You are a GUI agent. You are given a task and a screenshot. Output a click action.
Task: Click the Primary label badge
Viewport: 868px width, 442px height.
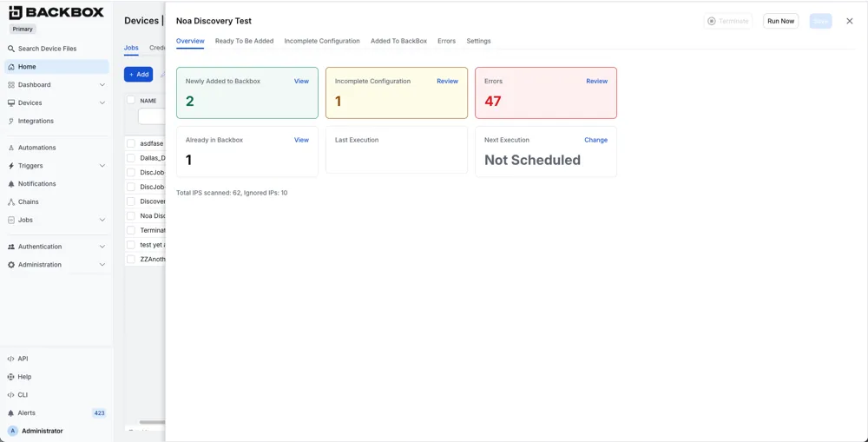23,29
